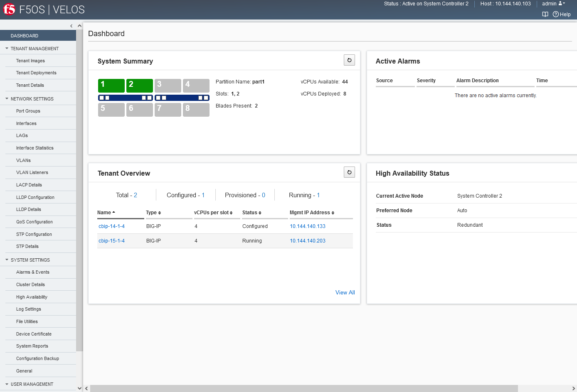Open VLANs page
Viewport: 577px width, 392px height.
click(x=23, y=160)
